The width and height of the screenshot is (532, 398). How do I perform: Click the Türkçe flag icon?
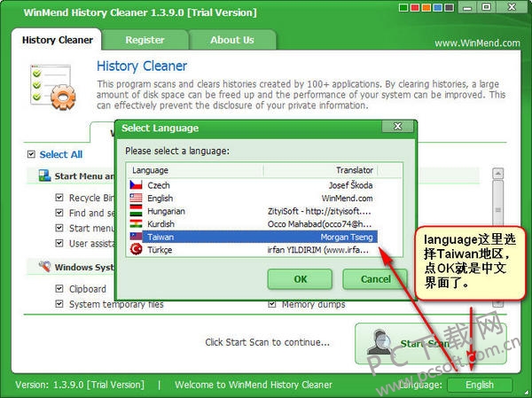[136, 250]
